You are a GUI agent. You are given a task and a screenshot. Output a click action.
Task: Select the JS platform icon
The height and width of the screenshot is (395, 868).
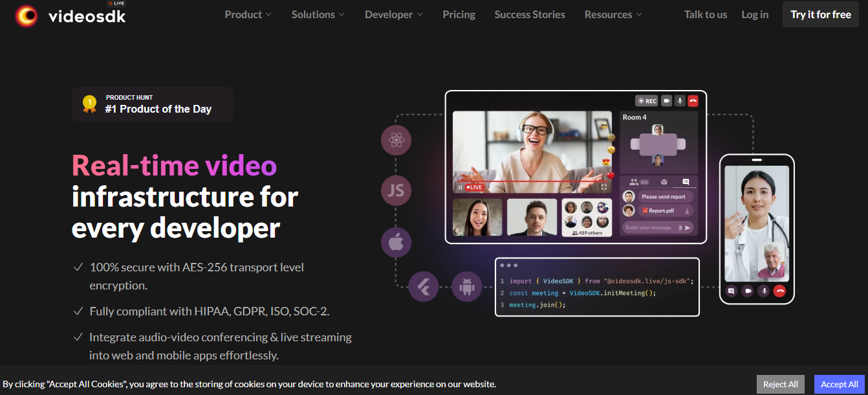[x=396, y=190]
